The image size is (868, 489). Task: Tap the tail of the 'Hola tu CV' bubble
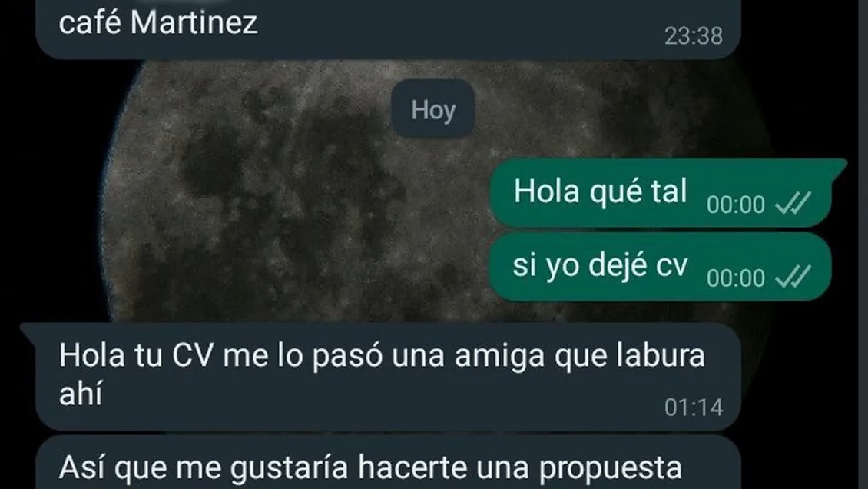[x=29, y=330]
